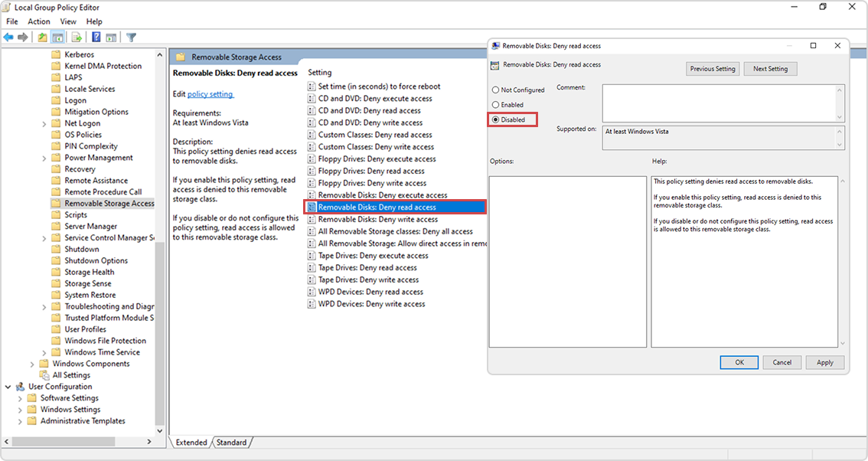Click the Export List toolbar icon
The width and height of the screenshot is (868, 461).
coord(76,37)
